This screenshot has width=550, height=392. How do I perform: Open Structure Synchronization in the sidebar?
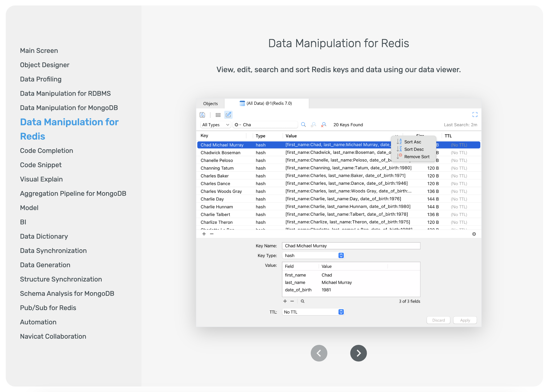[x=61, y=279]
